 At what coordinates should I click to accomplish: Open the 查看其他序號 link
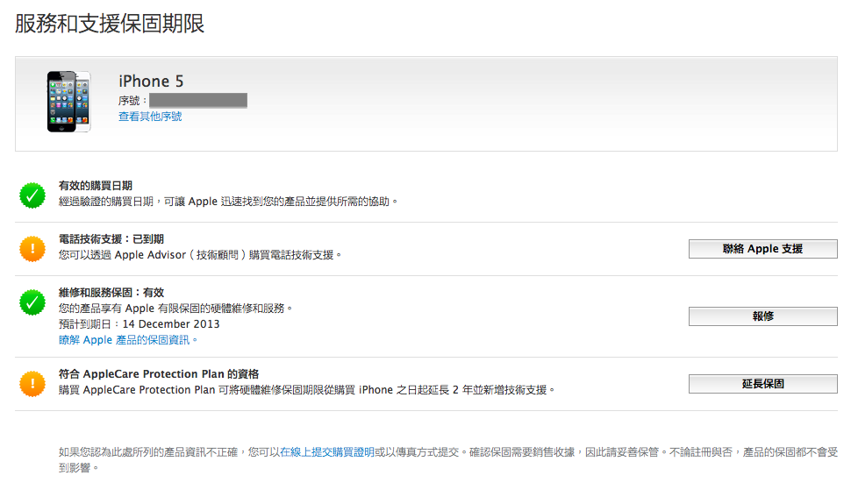(x=150, y=117)
